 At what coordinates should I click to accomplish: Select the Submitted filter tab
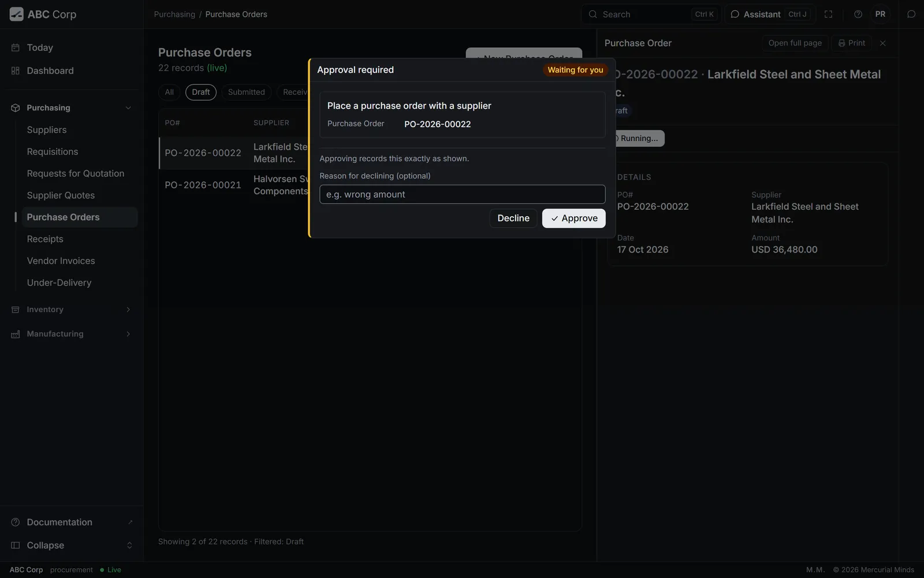coord(247,92)
